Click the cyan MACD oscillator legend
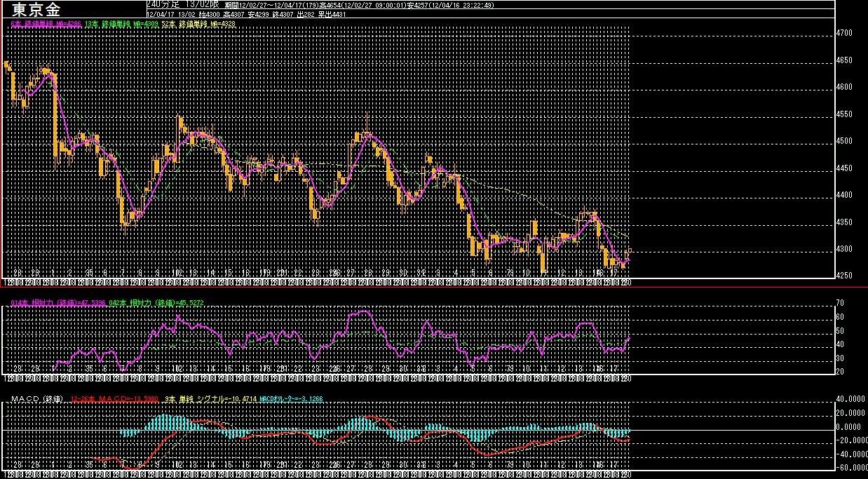Viewport: 868px width, 479px height. pyautogui.click(x=291, y=399)
